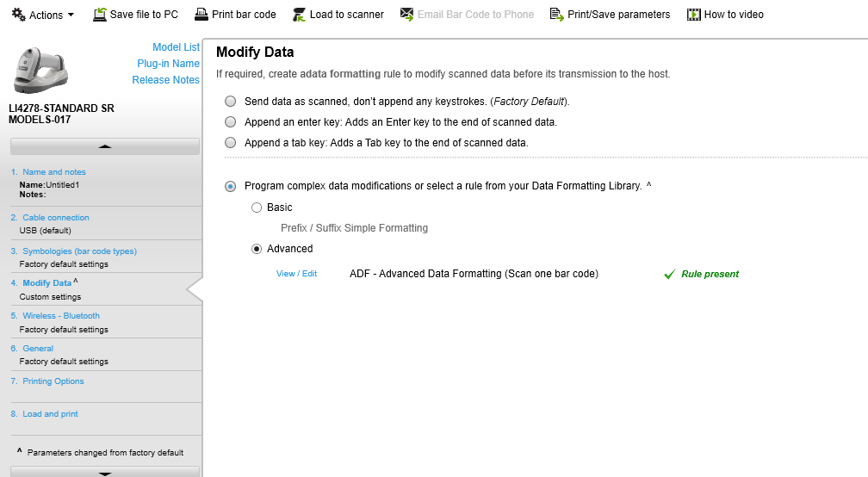This screenshot has width=868, height=477.
Task: Open the View / Edit link
Action: coord(296,274)
